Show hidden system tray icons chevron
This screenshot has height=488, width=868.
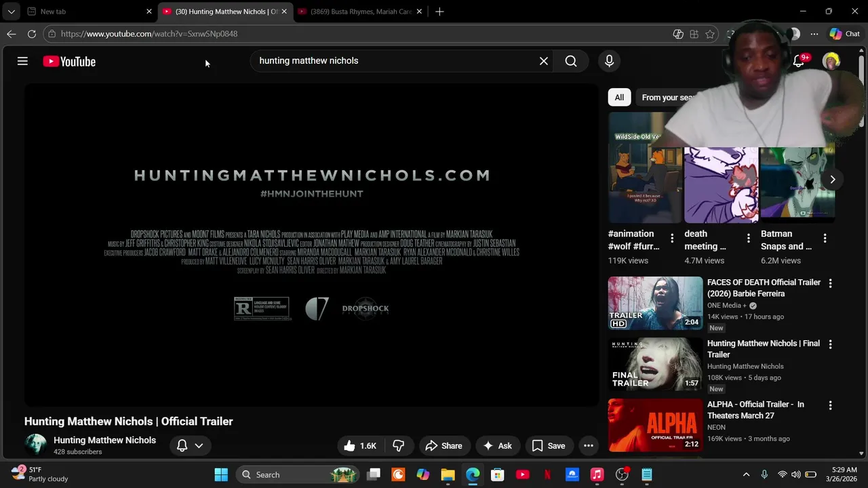(746, 474)
